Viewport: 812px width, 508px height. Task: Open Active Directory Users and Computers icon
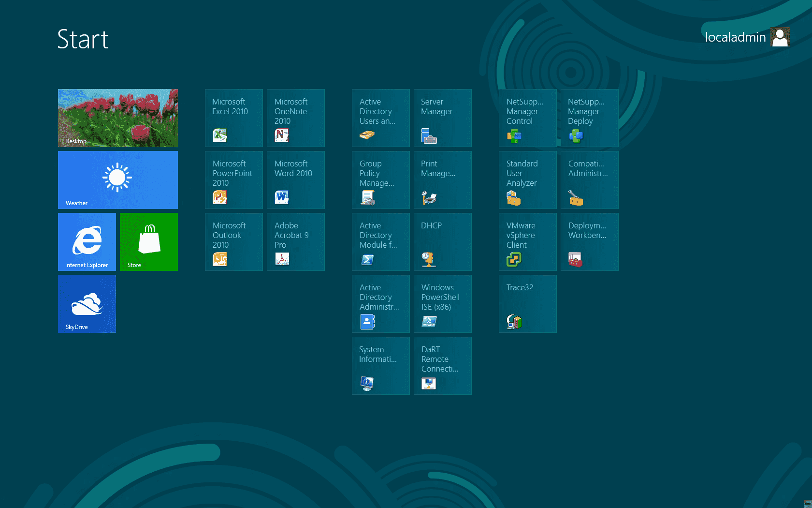point(367,135)
